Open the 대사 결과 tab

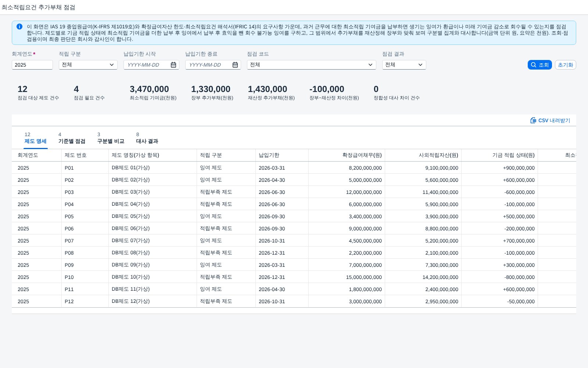point(147,138)
